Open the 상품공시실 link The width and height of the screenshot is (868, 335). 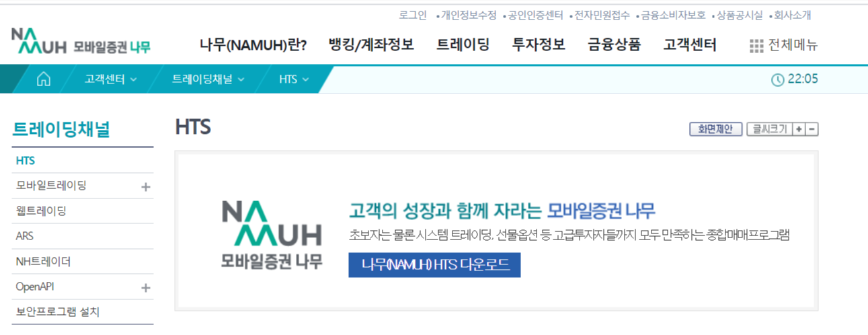coord(740,15)
